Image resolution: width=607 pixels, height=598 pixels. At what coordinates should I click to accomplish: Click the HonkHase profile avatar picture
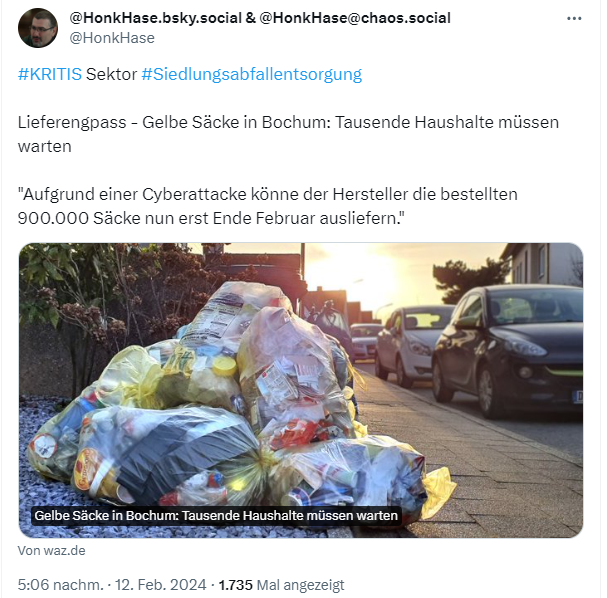click(38, 28)
